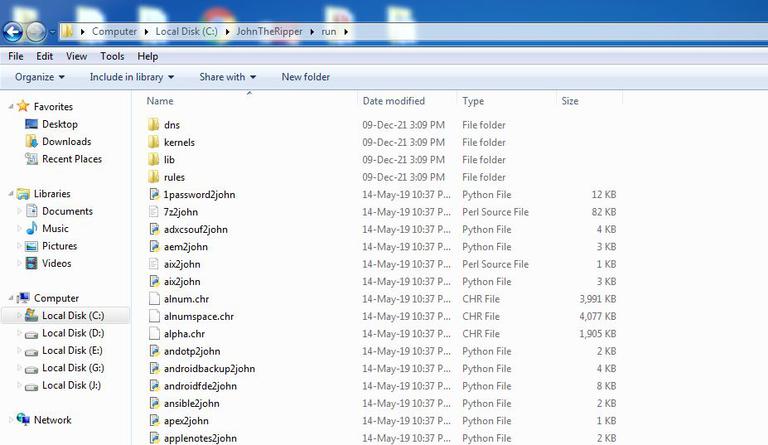Sort by the Date modified column header

[x=394, y=101]
